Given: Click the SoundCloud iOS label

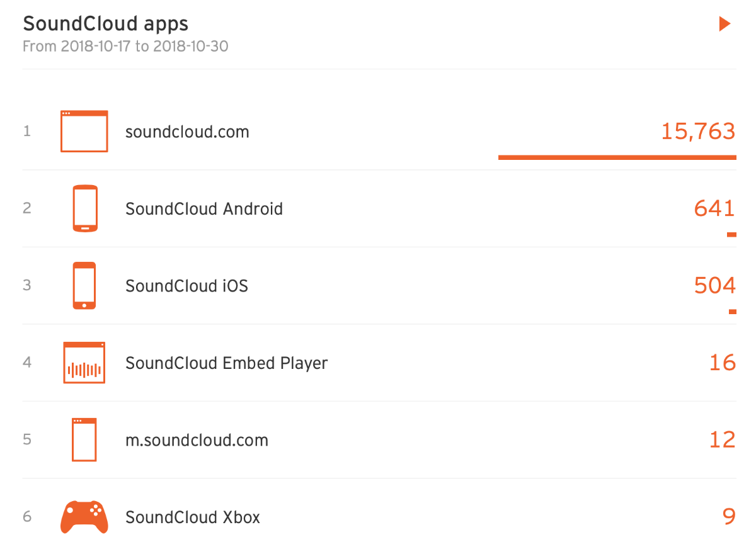Looking at the screenshot, I should 186,285.
